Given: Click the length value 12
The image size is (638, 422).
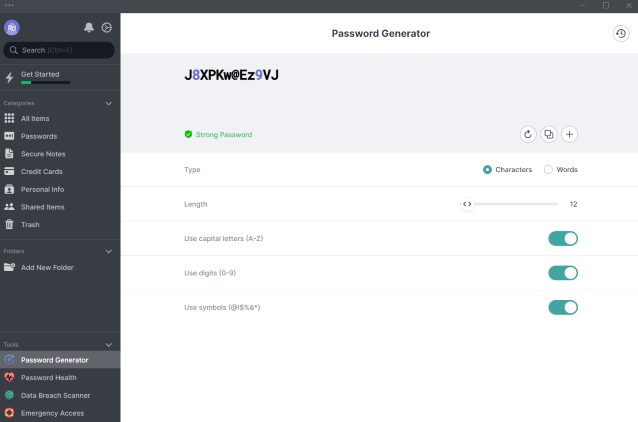Looking at the screenshot, I should coord(573,204).
